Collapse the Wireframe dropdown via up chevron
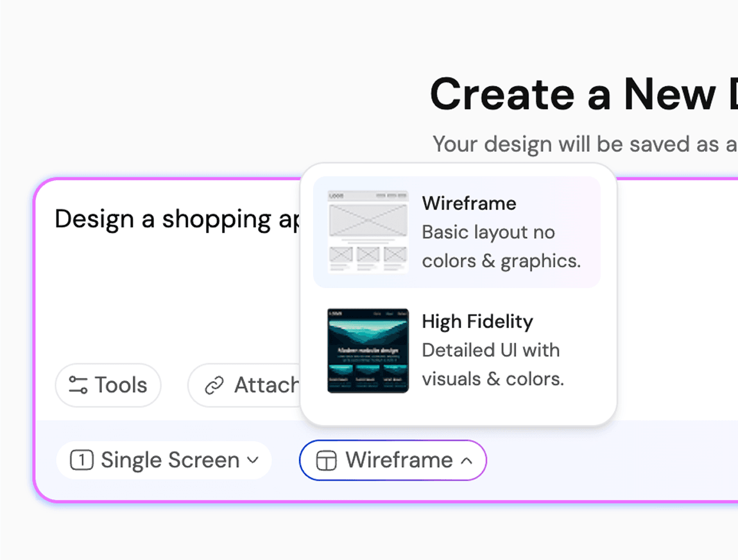738x560 pixels. point(467,461)
